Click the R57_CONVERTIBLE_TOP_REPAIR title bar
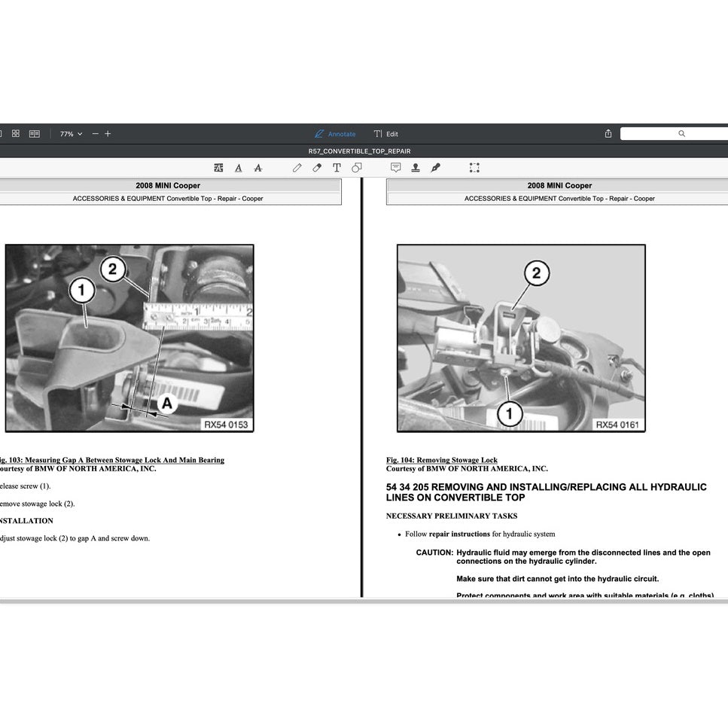 359,151
